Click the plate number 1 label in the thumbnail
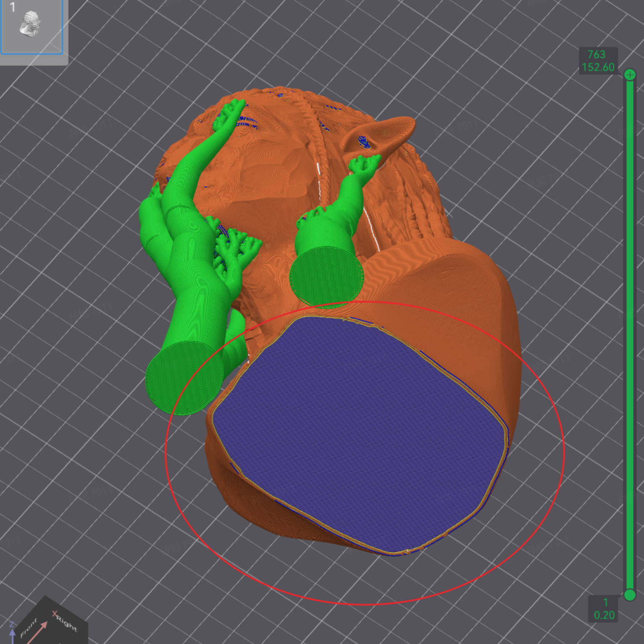644x644 pixels. tap(13, 7)
